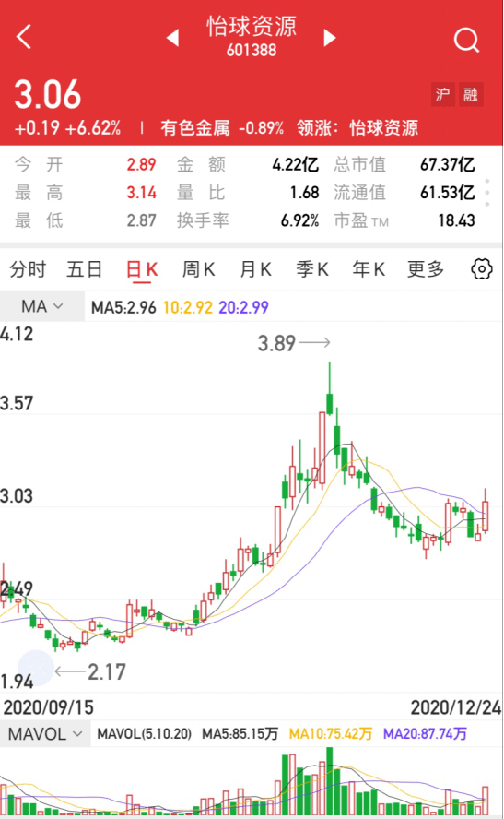Tap the MA10 value 10:2.92

click(x=188, y=307)
